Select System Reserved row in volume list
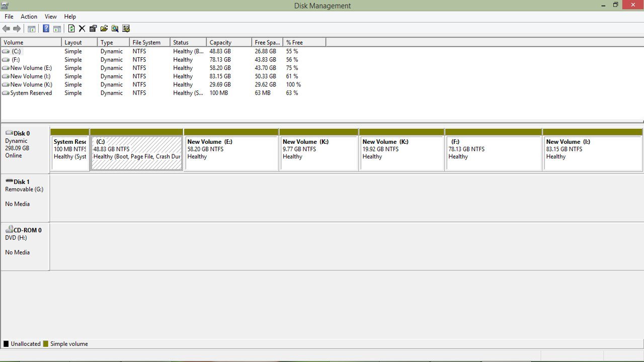 pos(31,93)
